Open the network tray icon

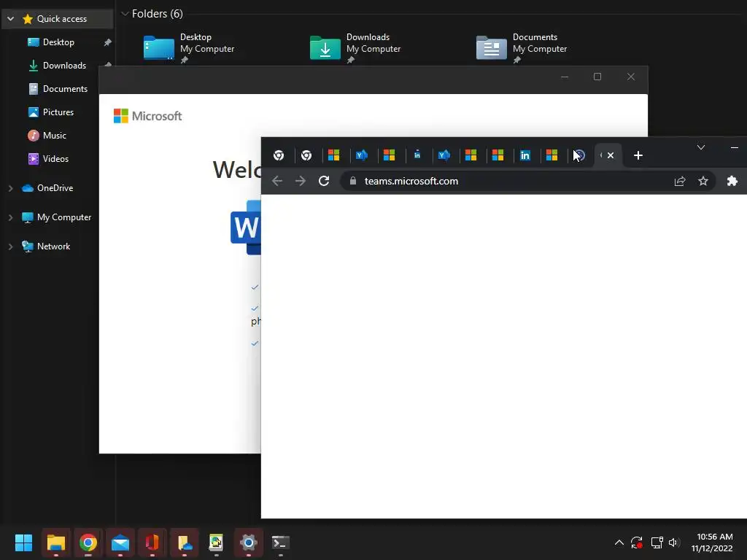coord(657,542)
